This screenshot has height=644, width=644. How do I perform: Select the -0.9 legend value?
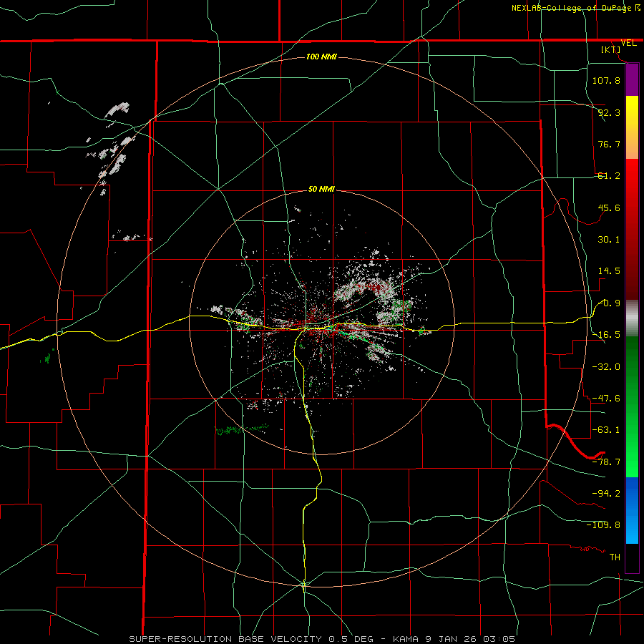click(609, 303)
